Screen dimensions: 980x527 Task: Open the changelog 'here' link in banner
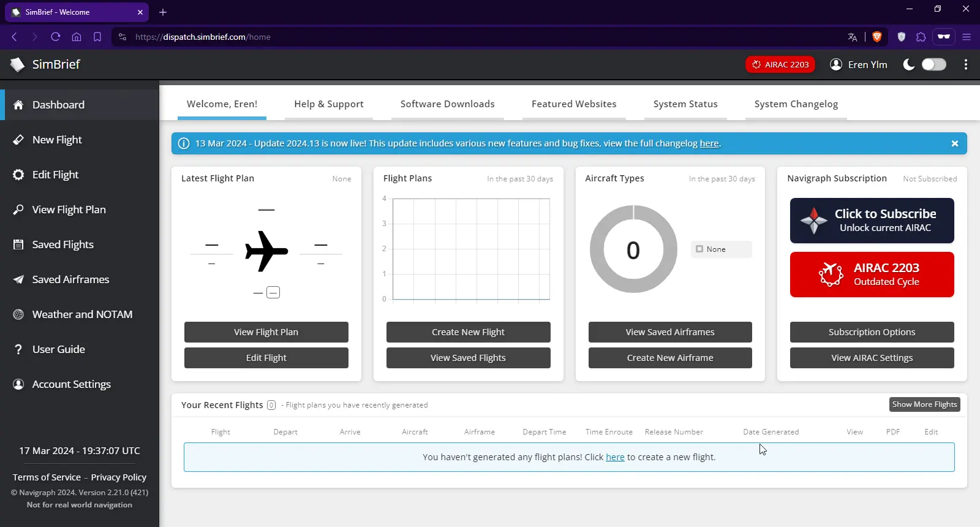pyautogui.click(x=709, y=143)
